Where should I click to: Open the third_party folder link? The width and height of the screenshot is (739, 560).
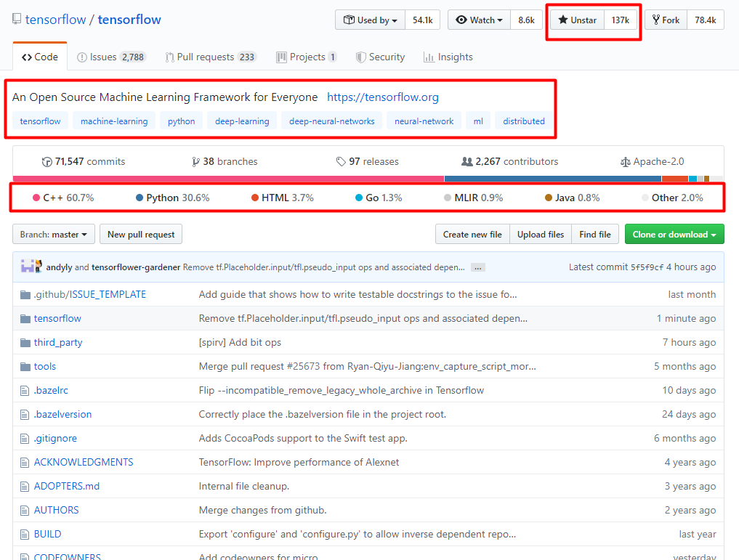point(58,342)
